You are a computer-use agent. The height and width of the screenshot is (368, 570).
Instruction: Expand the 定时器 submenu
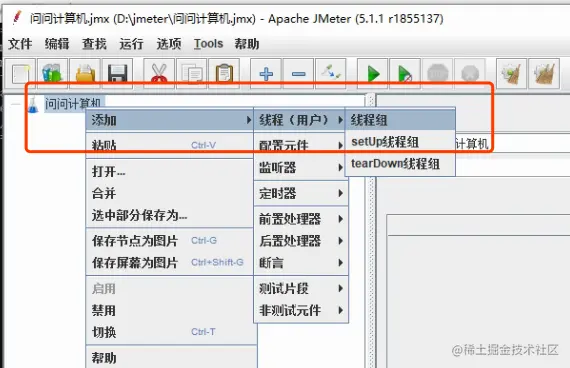[x=301, y=193]
